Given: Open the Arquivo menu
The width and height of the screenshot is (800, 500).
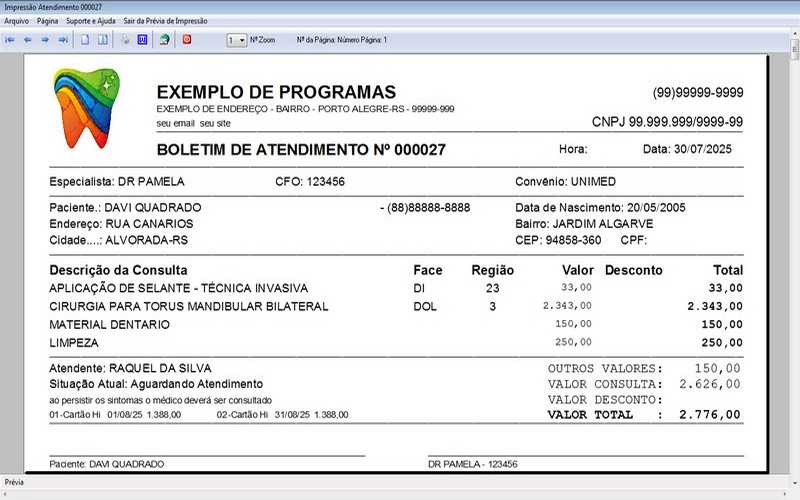Looking at the screenshot, I should (x=16, y=20).
